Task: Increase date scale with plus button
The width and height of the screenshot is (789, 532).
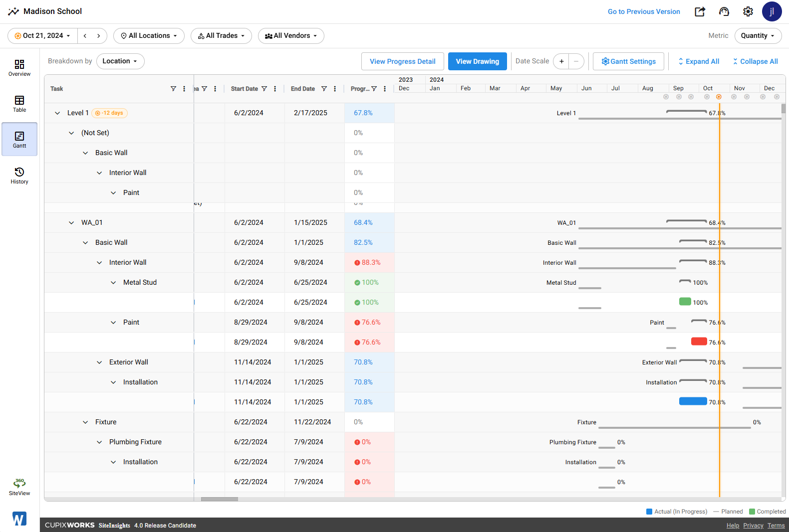Action: click(x=561, y=61)
